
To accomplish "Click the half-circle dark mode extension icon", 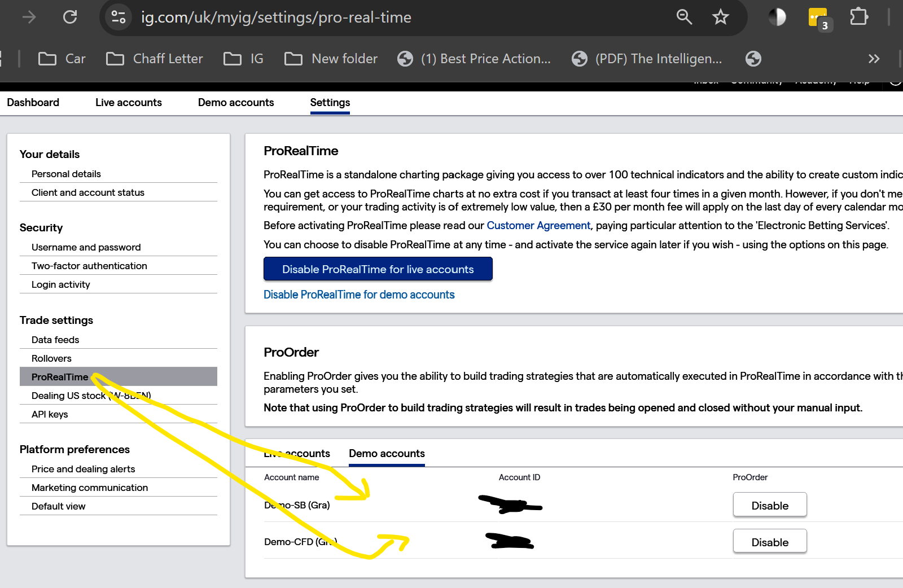I will (777, 17).
